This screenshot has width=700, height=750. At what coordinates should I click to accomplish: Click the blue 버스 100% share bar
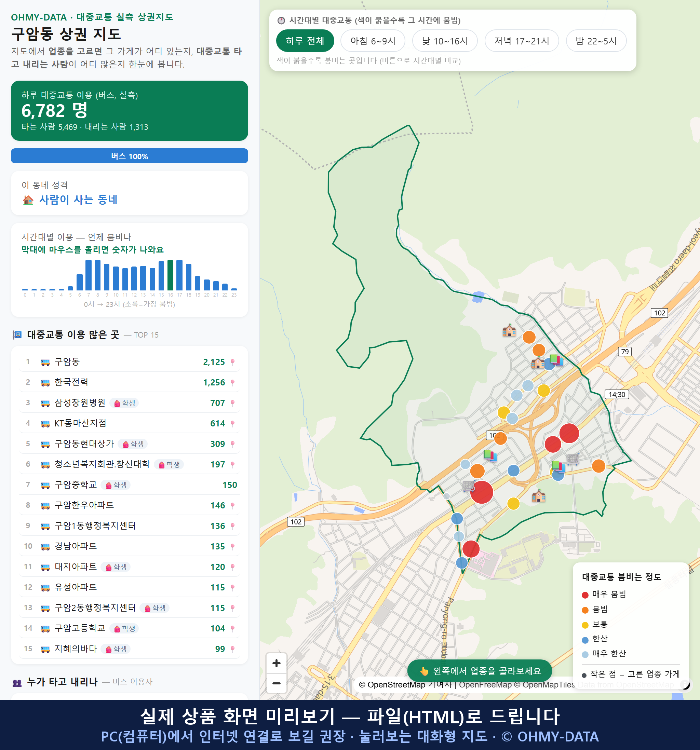click(130, 156)
